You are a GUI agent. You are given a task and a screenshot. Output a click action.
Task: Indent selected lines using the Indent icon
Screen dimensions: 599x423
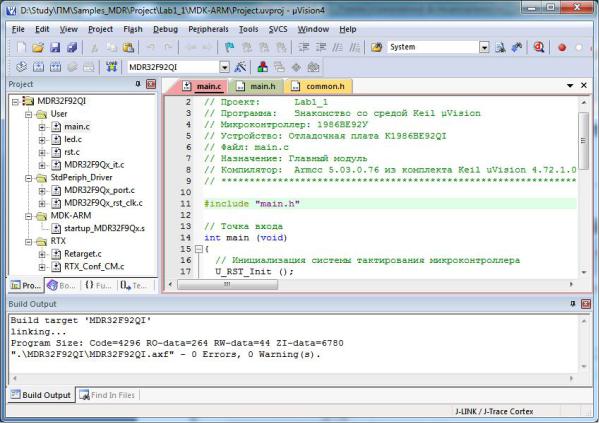point(304,47)
